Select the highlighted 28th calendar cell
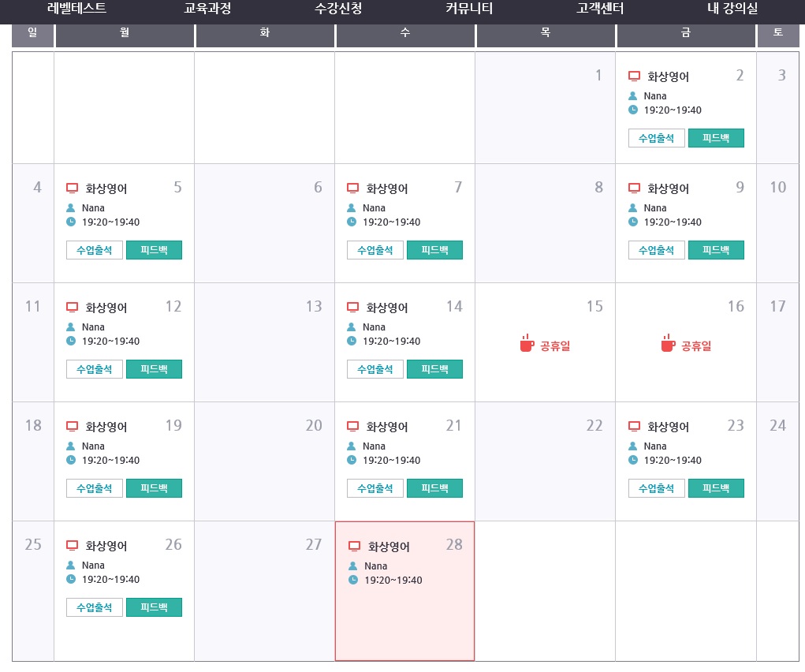The height and width of the screenshot is (672, 805). 404,615
